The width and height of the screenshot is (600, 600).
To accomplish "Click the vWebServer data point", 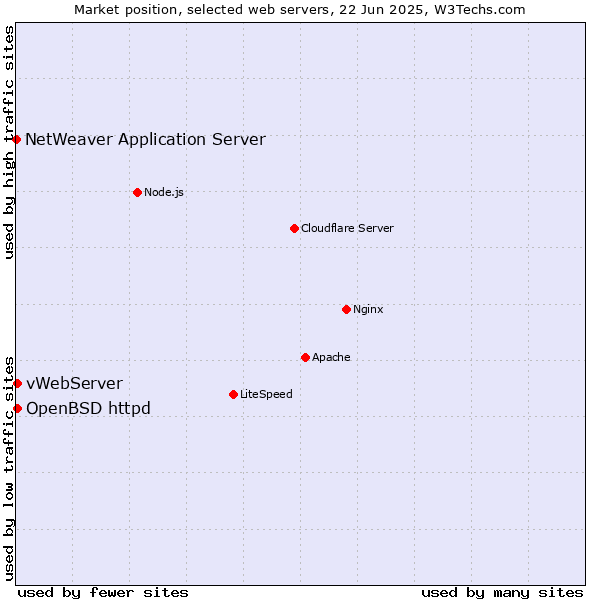I will pyautogui.click(x=18, y=383).
